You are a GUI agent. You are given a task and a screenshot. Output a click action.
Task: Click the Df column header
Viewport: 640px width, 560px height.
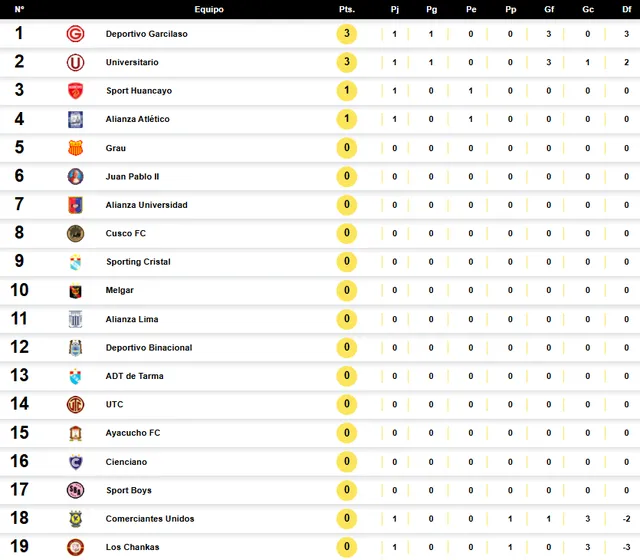627,9
